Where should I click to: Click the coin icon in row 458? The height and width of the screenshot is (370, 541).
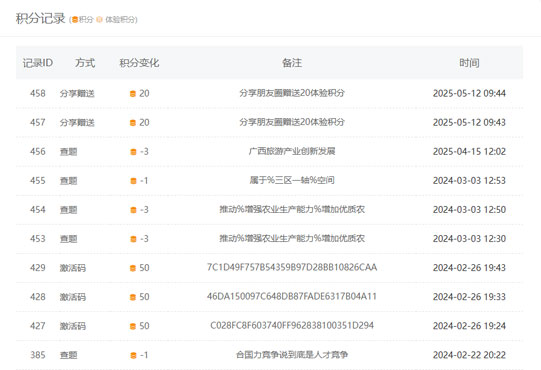[132, 94]
